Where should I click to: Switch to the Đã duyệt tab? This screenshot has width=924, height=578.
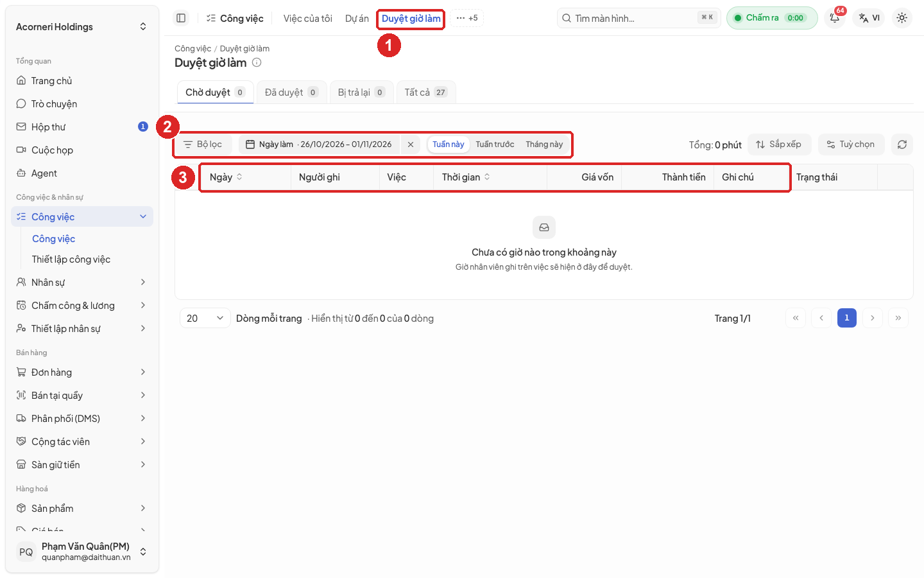[291, 92]
